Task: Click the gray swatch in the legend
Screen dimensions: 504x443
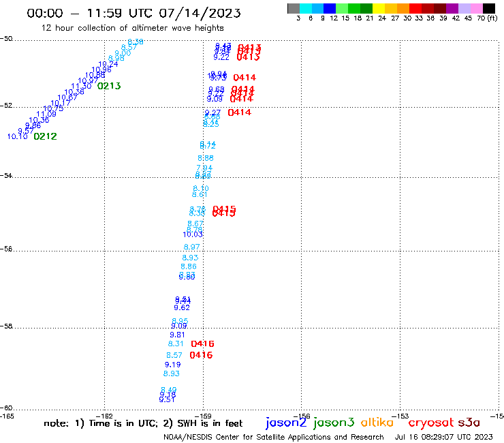Action: pos(294,8)
